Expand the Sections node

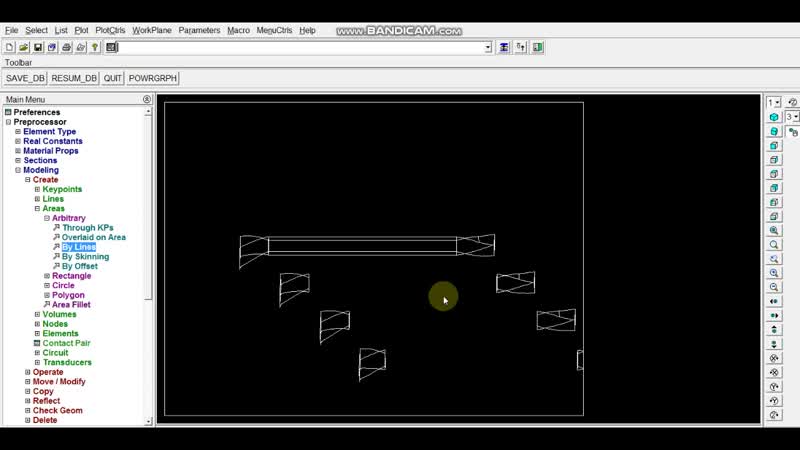(x=18, y=161)
